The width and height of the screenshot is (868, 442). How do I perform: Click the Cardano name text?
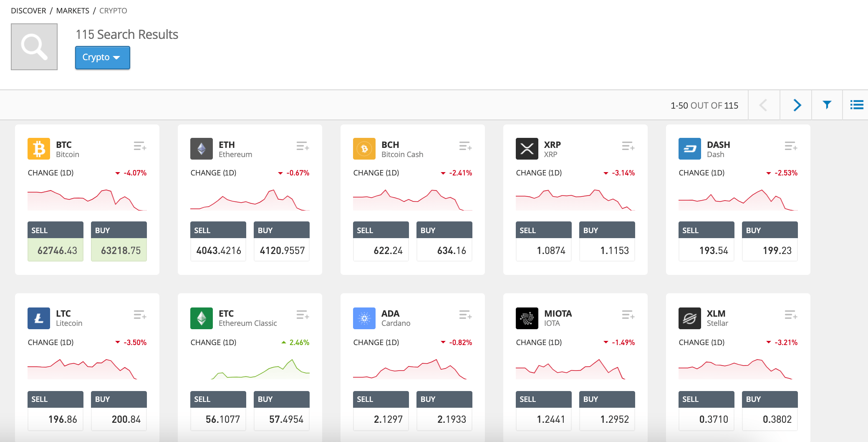(396, 323)
